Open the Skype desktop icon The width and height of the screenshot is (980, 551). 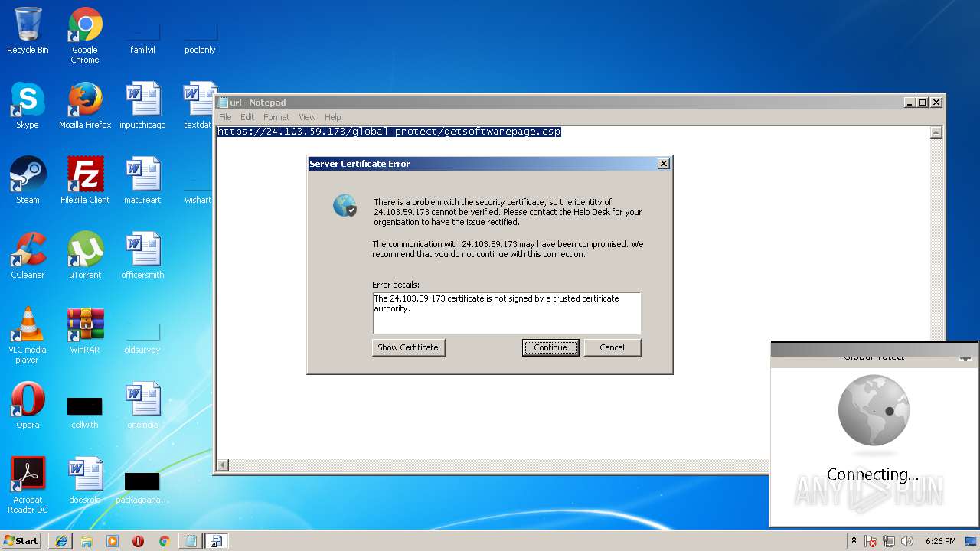tap(28, 106)
